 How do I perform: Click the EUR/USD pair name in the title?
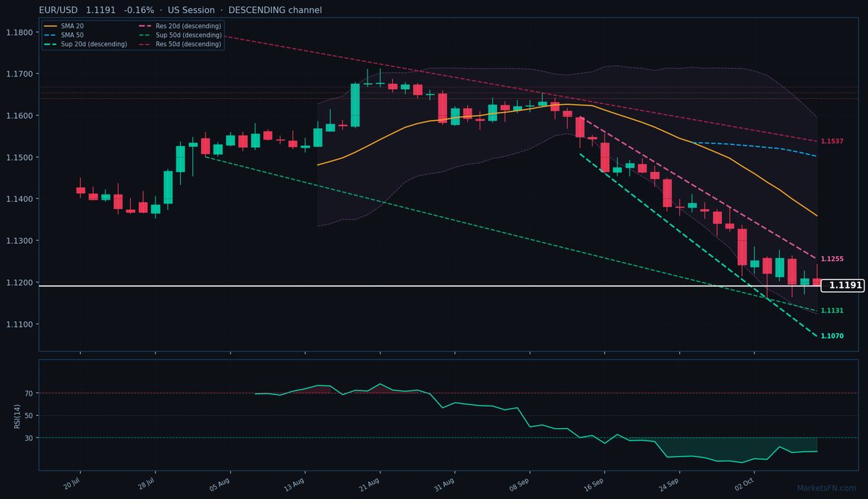58,10
